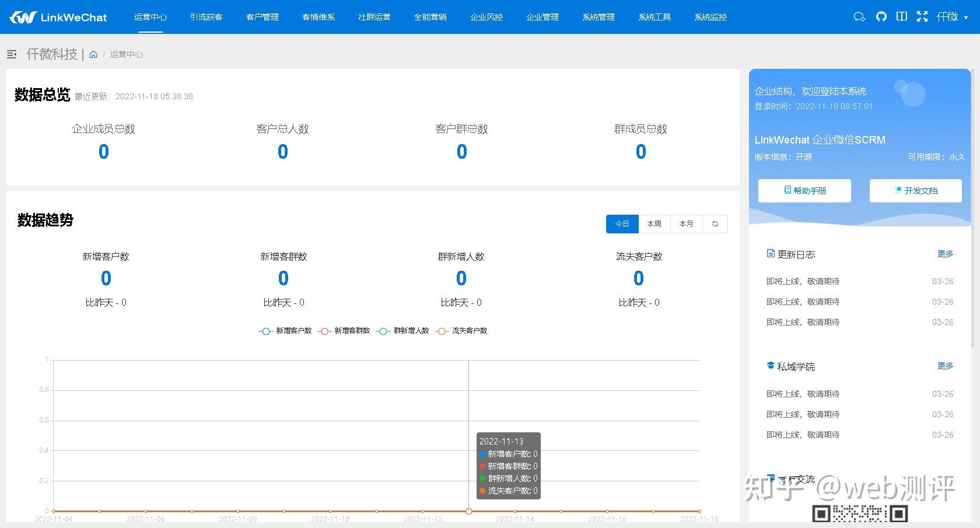This screenshot has height=528, width=980.
Task: Click the home icon in the breadcrumb
Action: coord(94,54)
